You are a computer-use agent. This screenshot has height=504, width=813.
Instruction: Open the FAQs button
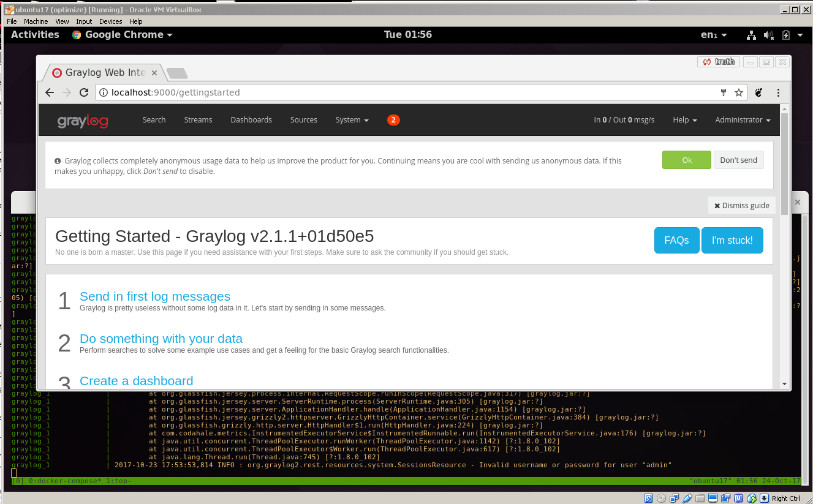tap(676, 240)
